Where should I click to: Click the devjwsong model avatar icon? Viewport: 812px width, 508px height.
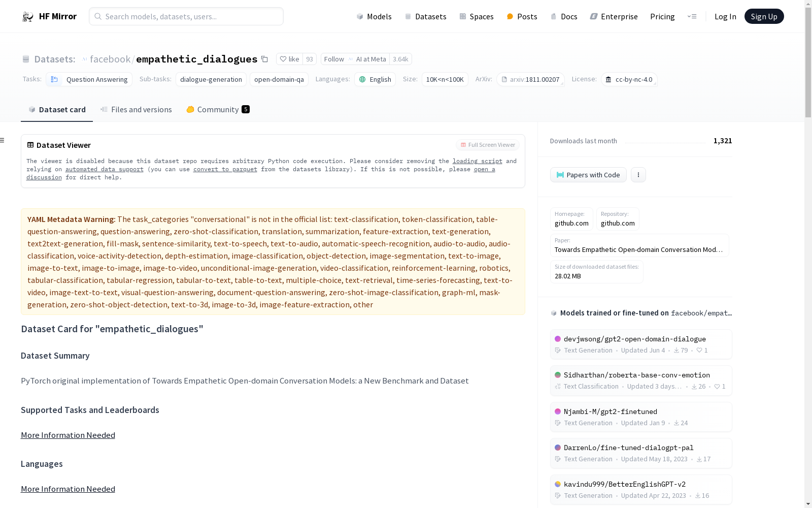click(558, 339)
